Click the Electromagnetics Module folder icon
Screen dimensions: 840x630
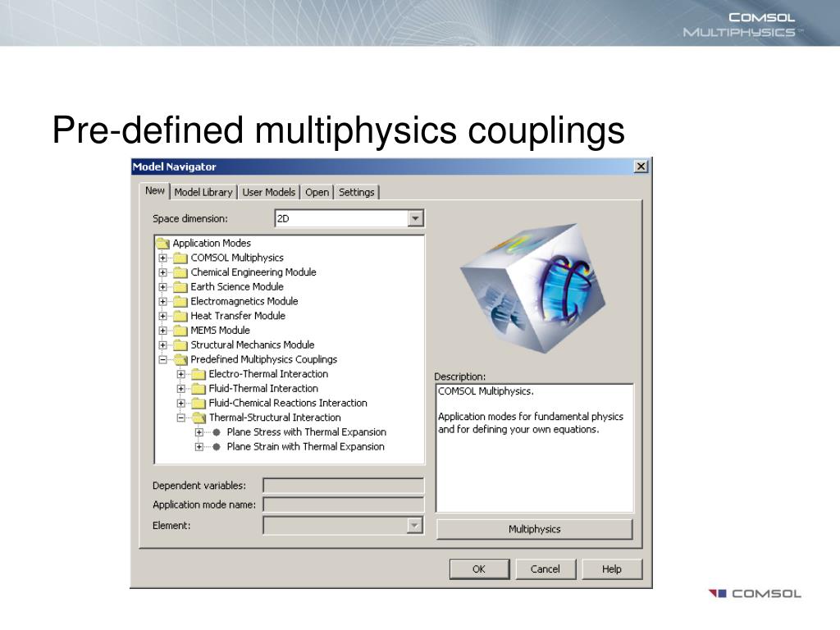click(180, 302)
